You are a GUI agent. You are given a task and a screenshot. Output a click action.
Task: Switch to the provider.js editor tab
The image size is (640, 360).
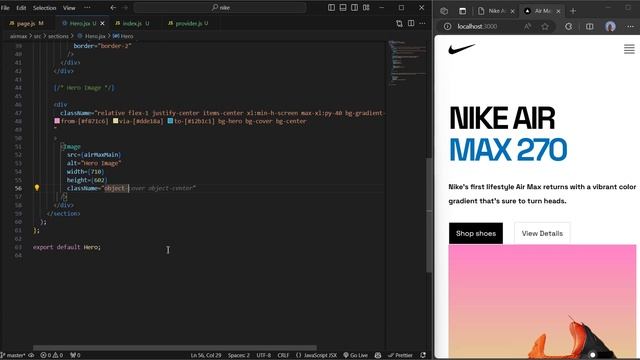click(188, 24)
